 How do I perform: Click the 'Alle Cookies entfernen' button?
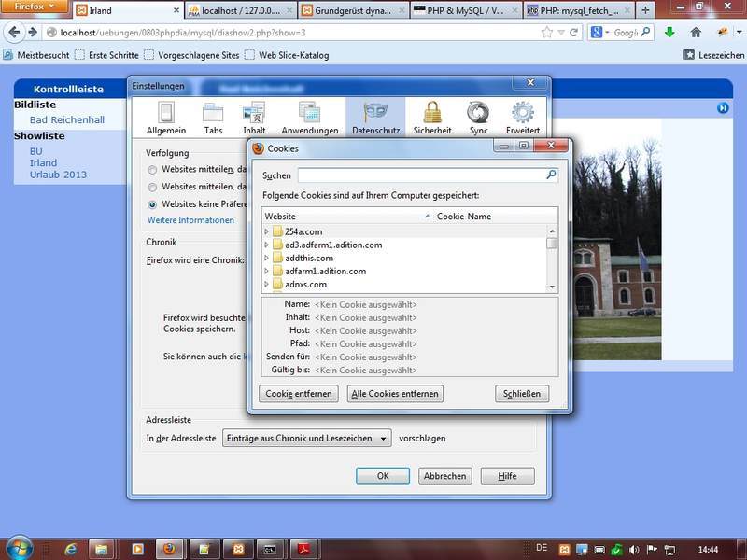coord(395,394)
